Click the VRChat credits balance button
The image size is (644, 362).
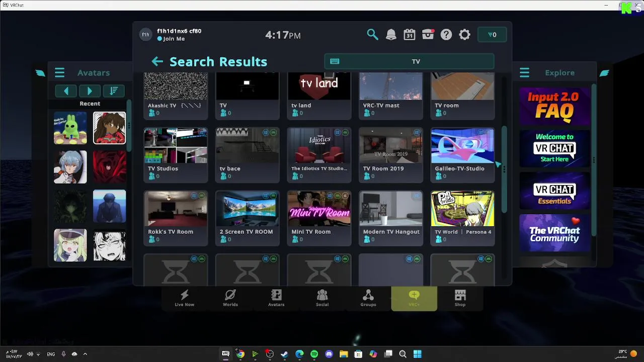click(492, 35)
